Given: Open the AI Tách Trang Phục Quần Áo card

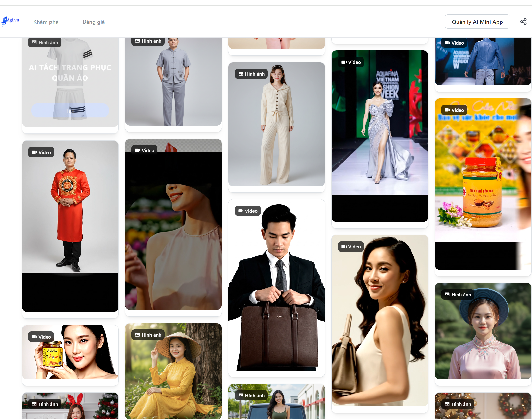Looking at the screenshot, I should pyautogui.click(x=70, y=74).
